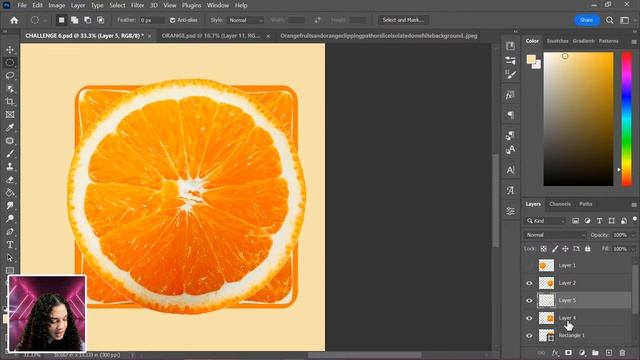This screenshot has height=360, width=640.
Task: Select the Lasso tool
Action: 10,76
